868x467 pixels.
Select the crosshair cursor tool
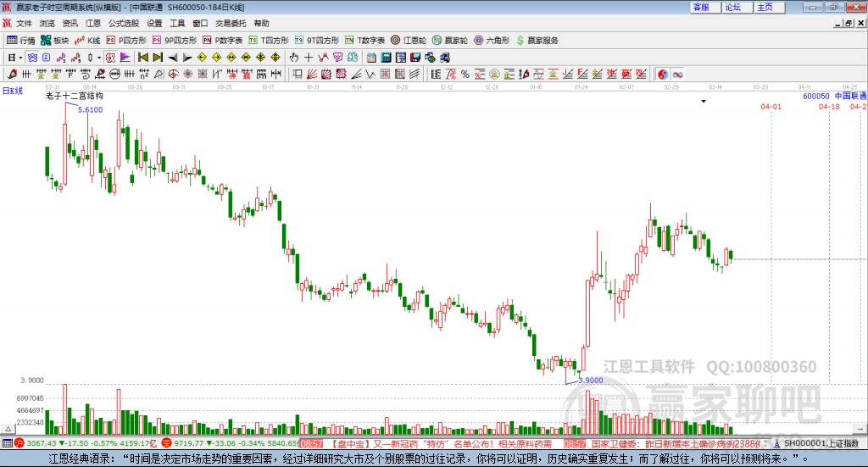click(x=309, y=58)
